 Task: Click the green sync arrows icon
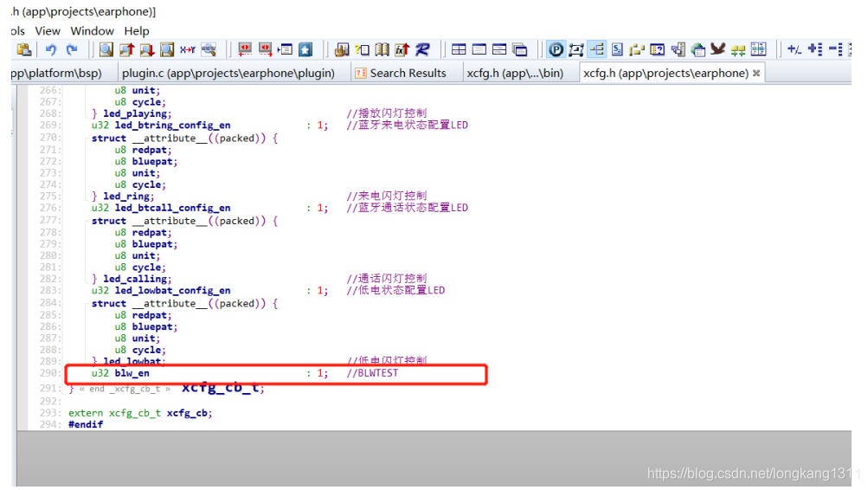pos(738,50)
